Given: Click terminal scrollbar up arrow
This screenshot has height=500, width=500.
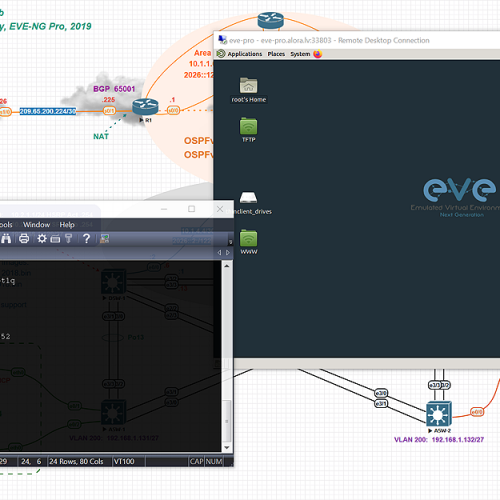Looking at the screenshot, I should tap(227, 266).
